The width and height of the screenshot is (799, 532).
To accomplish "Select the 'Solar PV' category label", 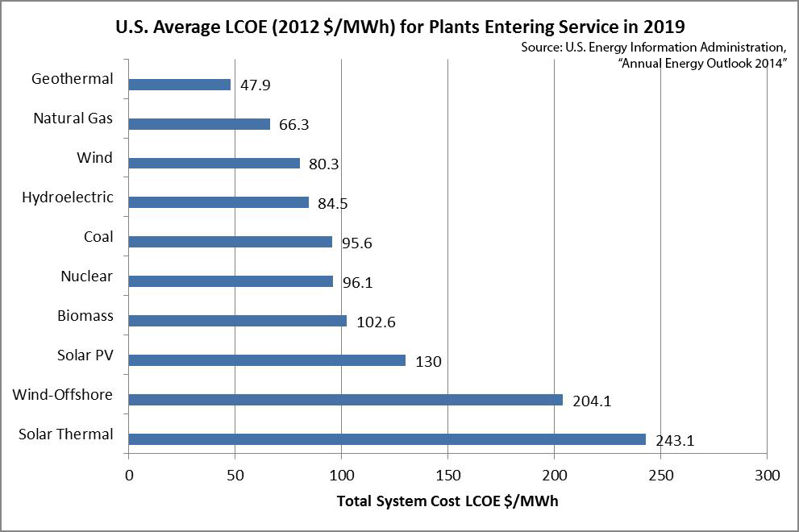I will (85, 355).
